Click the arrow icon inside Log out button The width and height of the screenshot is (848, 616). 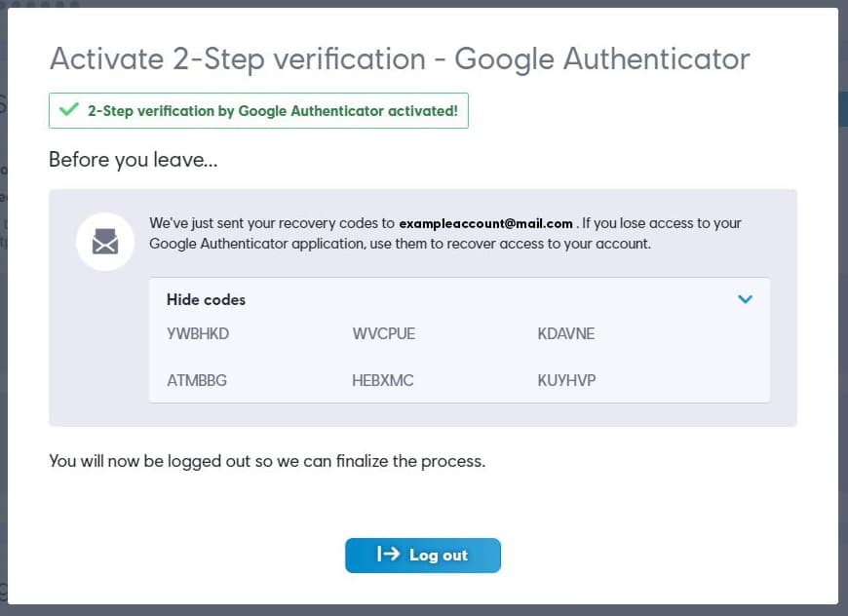pyautogui.click(x=388, y=555)
